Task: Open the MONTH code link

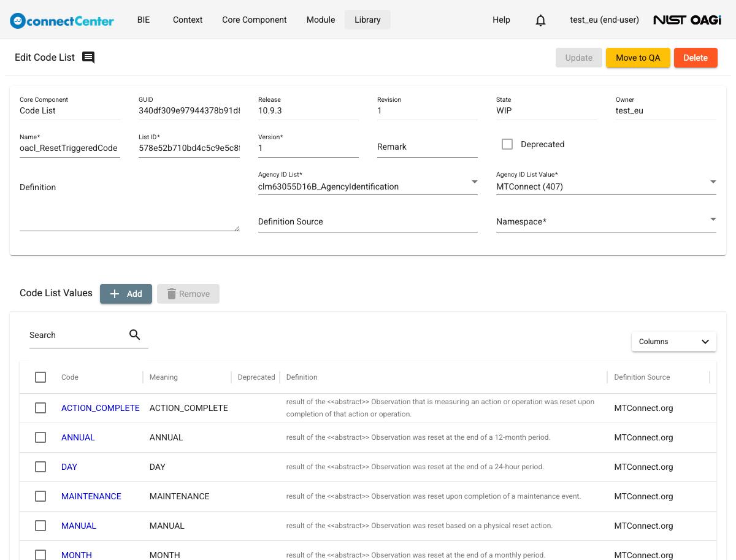Action: pos(77,555)
